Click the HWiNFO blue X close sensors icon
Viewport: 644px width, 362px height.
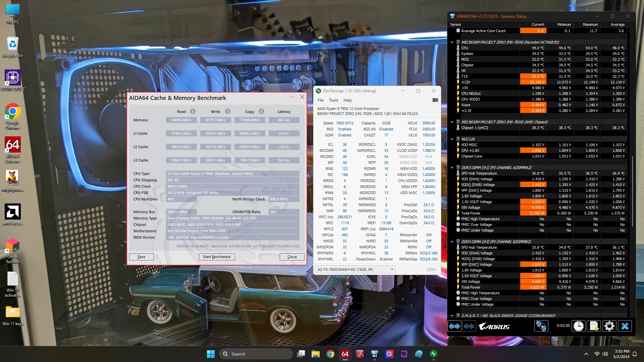[x=625, y=326]
